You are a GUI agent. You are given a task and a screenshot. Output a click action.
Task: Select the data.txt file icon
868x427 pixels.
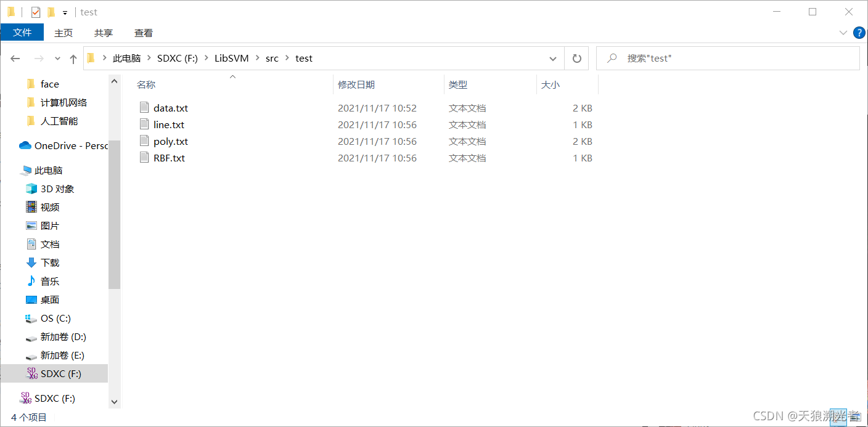click(144, 107)
